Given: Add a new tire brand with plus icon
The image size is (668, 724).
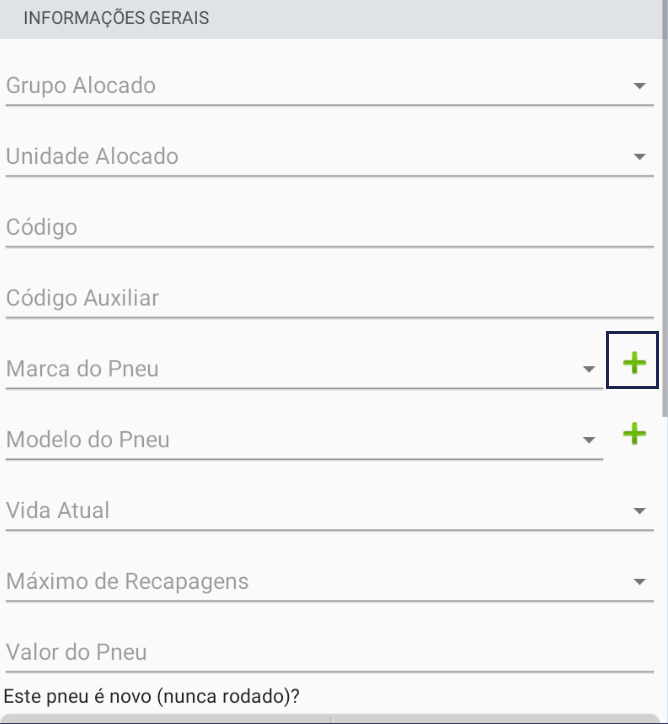Looking at the screenshot, I should pyautogui.click(x=632, y=360).
